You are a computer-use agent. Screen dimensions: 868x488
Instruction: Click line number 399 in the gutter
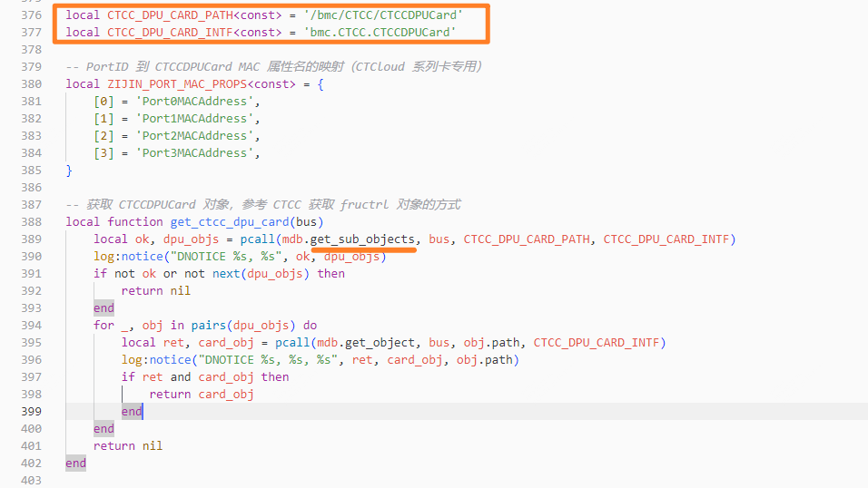pos(32,412)
